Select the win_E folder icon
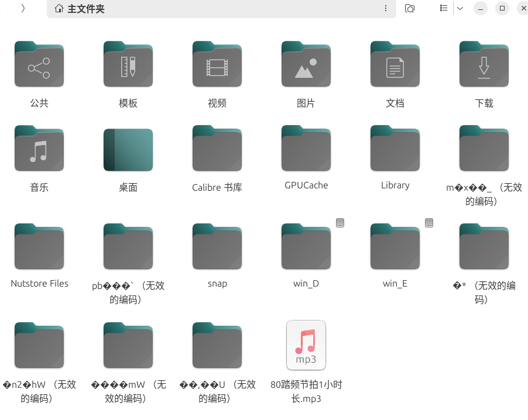Image resolution: width=528 pixels, height=420 pixels. pyautogui.click(x=395, y=246)
